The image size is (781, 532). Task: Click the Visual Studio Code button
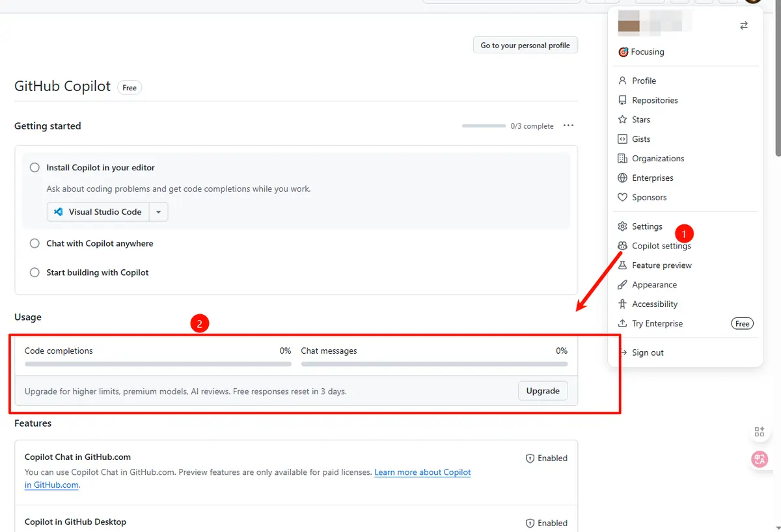point(98,212)
